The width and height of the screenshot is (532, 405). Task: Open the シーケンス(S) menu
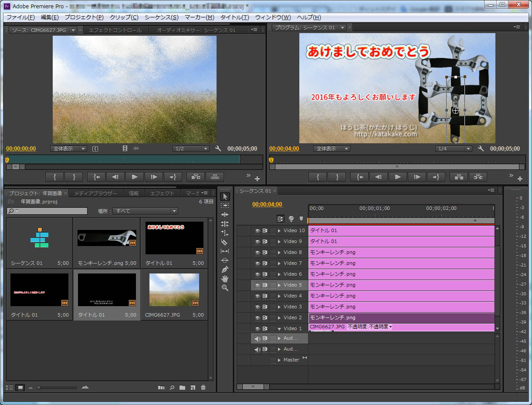161,17
